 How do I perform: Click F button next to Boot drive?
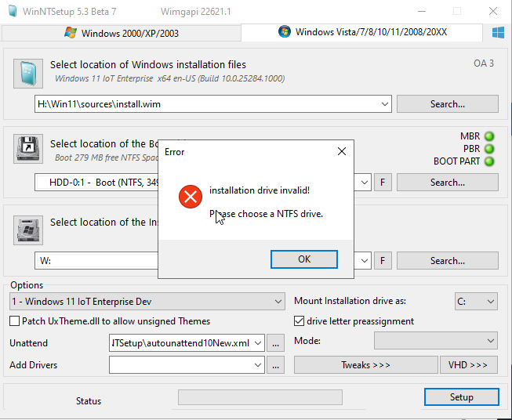(x=383, y=183)
